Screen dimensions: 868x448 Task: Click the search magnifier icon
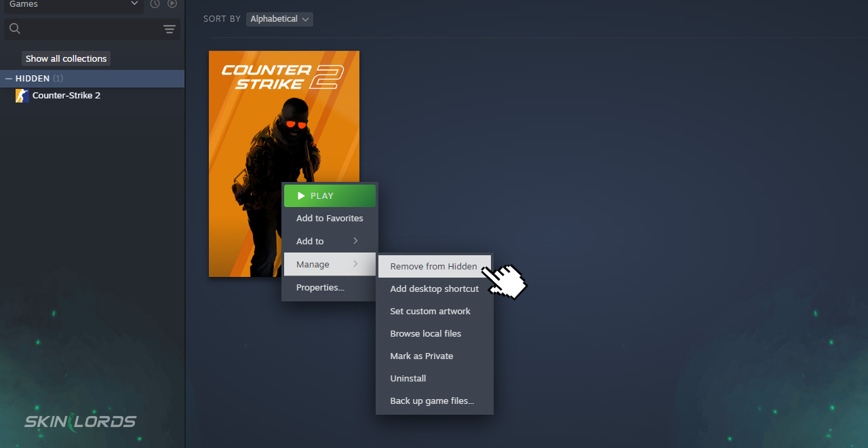tap(15, 29)
